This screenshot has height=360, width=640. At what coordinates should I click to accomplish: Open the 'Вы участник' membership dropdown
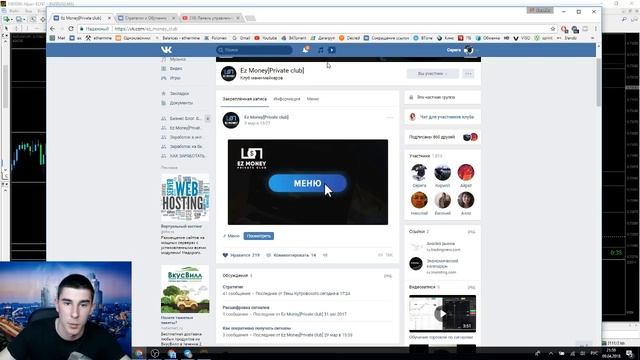coord(432,73)
